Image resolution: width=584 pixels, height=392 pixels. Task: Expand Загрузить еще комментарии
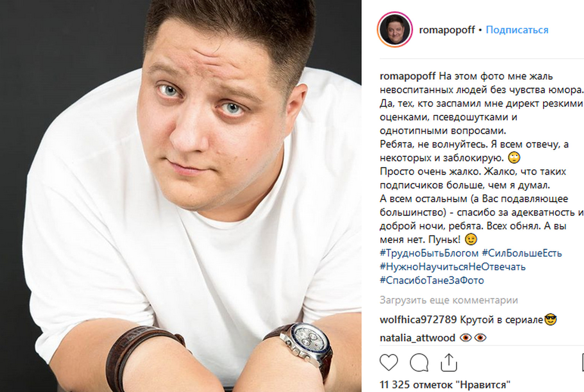coord(449,300)
